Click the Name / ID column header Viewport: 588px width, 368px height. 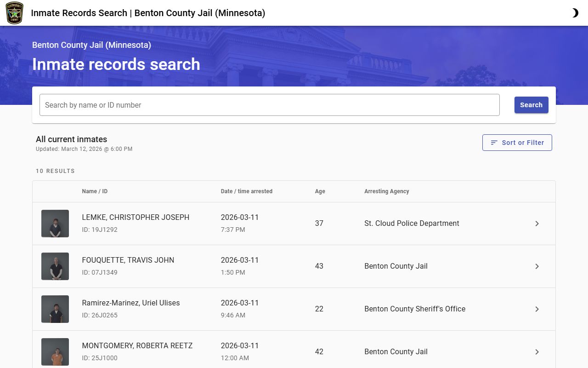pos(95,191)
